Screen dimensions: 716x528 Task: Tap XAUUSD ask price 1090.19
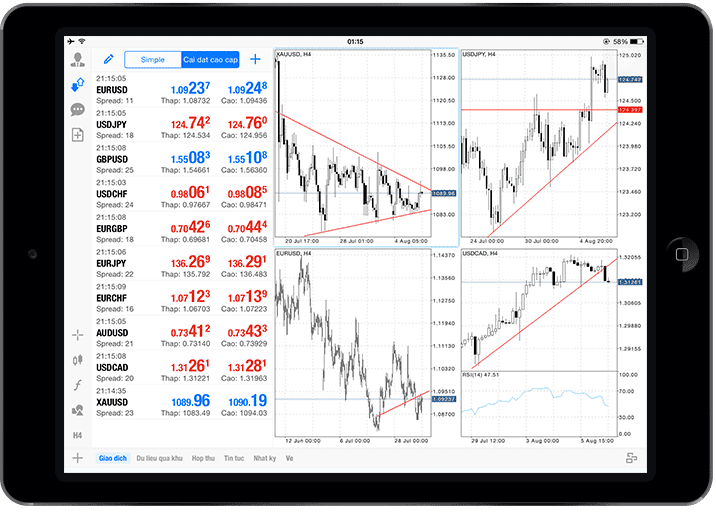tap(247, 401)
